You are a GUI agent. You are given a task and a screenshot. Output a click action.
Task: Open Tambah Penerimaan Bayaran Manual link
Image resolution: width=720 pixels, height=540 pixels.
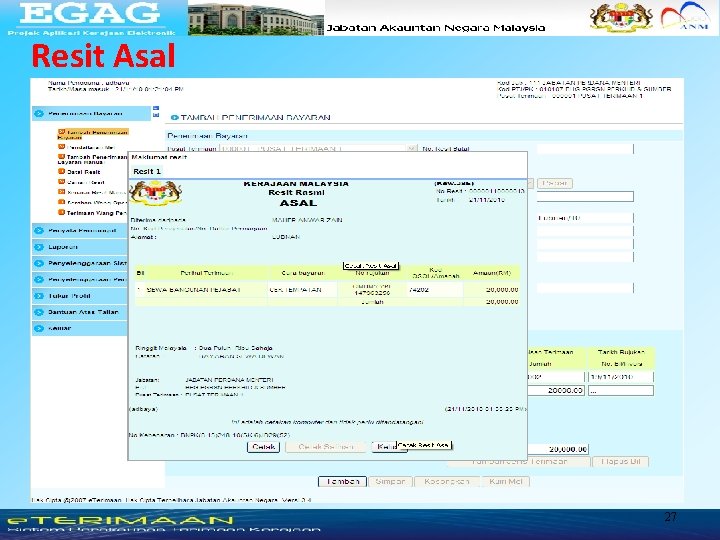(x=92, y=159)
